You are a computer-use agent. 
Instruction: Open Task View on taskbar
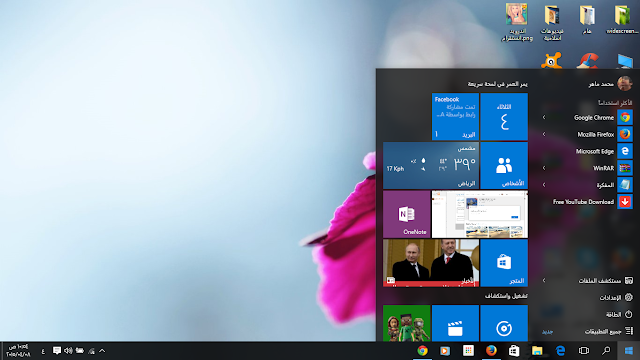click(x=584, y=351)
